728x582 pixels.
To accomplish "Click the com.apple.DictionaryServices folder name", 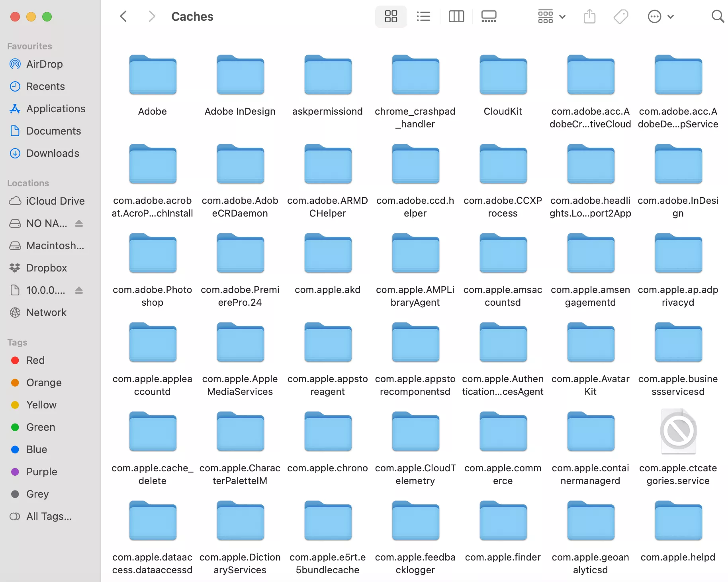I will [x=240, y=564].
